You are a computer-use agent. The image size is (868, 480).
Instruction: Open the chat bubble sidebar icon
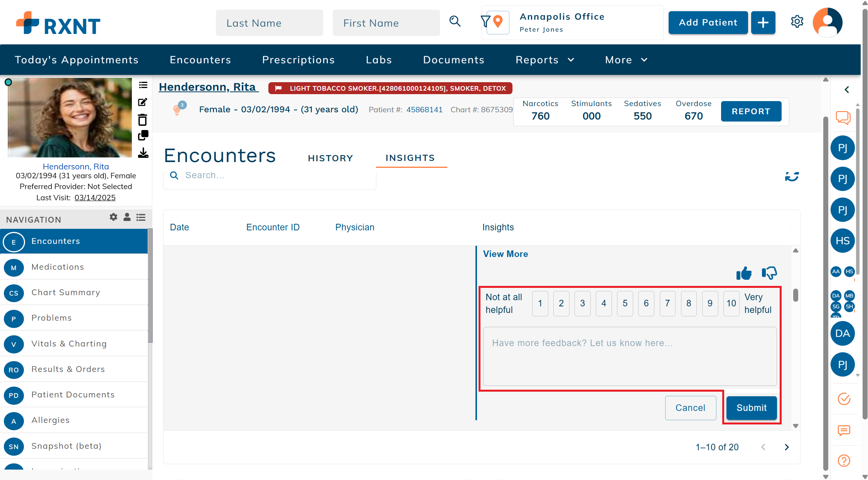coord(843,117)
